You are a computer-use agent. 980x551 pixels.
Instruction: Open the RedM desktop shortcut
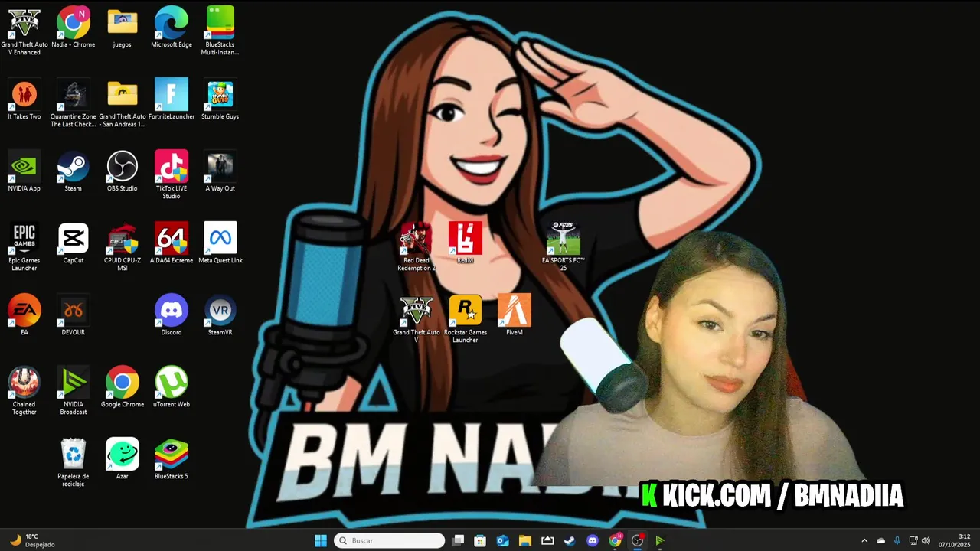point(465,243)
